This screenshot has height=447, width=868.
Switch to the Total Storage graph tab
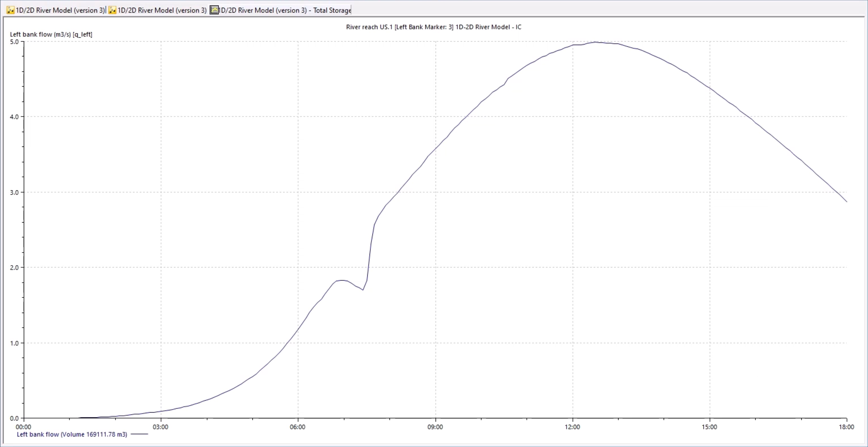[x=280, y=10]
